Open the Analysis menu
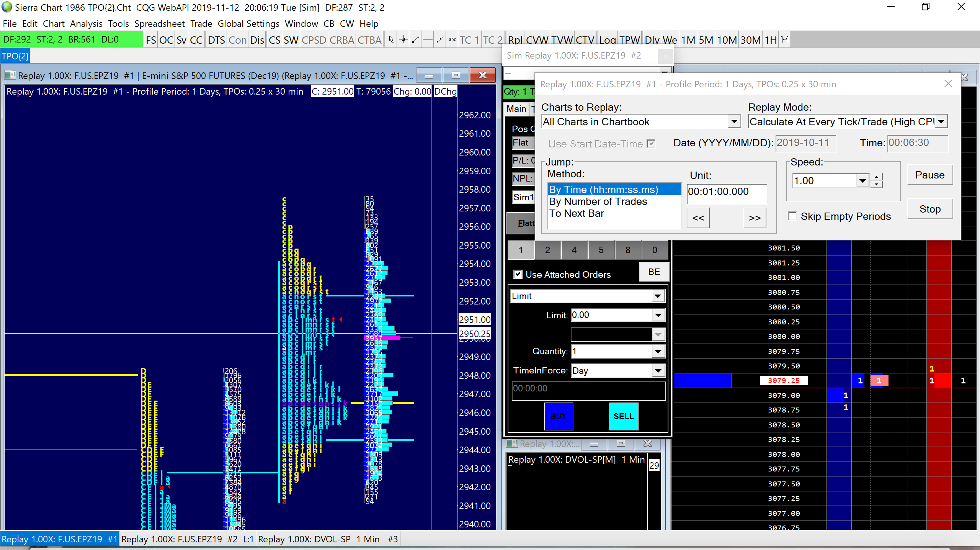 tap(86, 24)
